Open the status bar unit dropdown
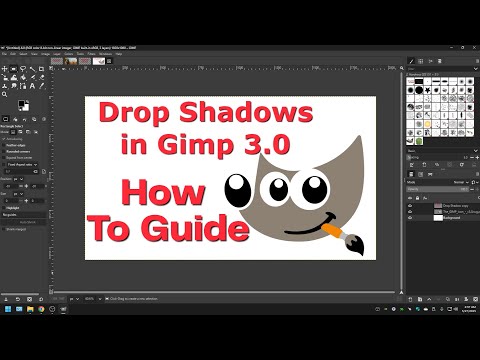Viewport: 480px width, 360px height. point(74,299)
